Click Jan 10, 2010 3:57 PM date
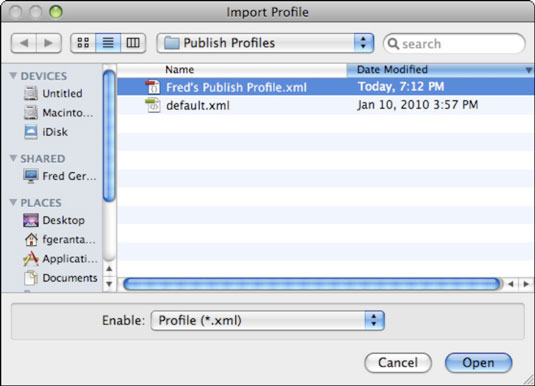Image resolution: width=535 pixels, height=386 pixels. [418, 105]
